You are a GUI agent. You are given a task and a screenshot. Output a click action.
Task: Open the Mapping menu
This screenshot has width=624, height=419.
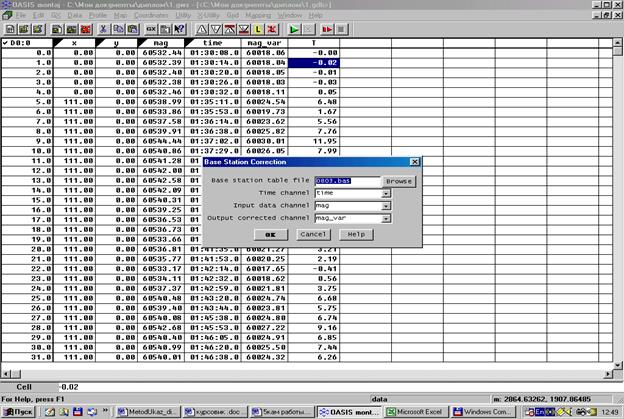[254, 17]
